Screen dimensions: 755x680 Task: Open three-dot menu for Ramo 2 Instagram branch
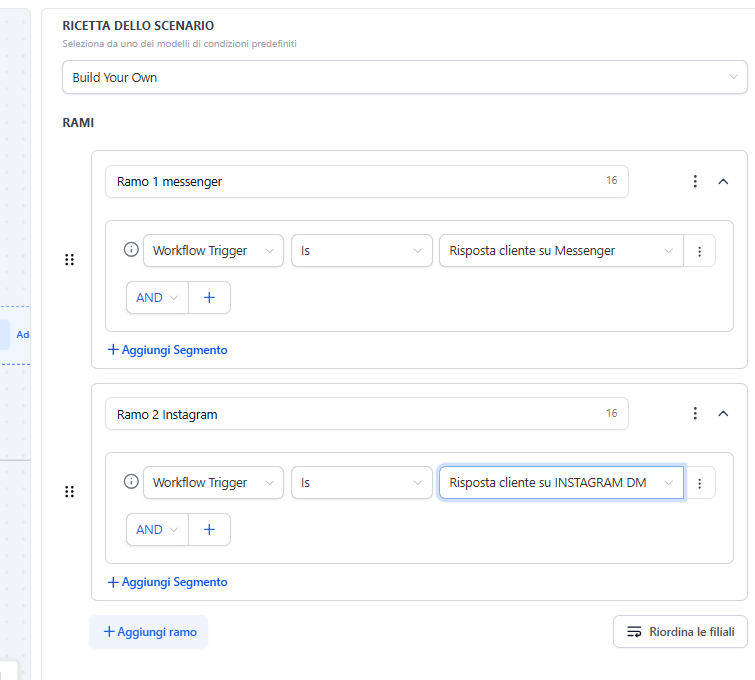pos(695,414)
